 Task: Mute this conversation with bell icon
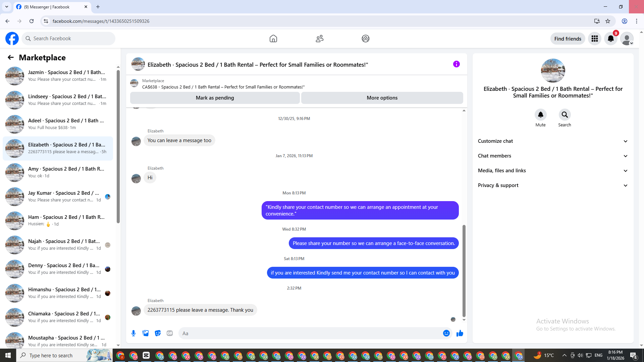click(x=540, y=115)
